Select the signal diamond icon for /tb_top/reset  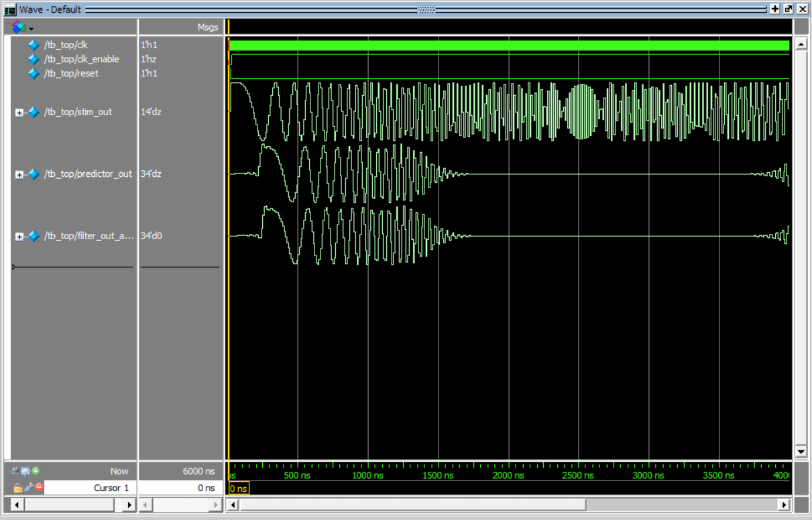32,73
